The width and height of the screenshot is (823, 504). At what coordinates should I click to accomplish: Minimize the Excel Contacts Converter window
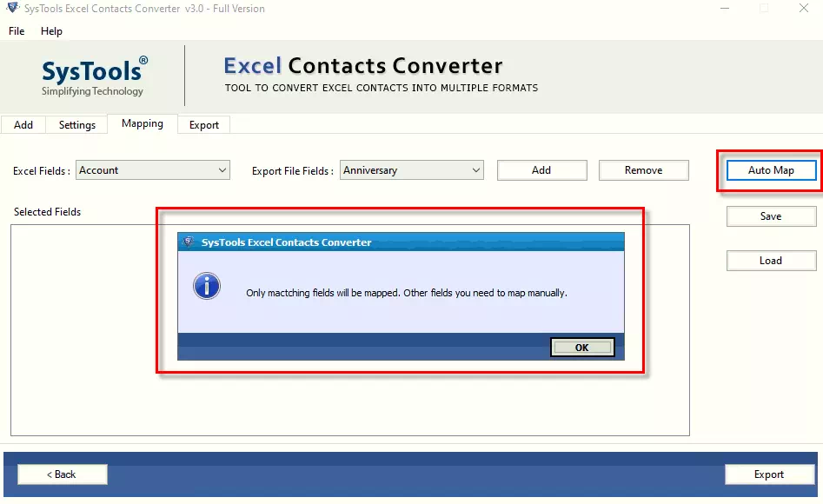click(725, 9)
